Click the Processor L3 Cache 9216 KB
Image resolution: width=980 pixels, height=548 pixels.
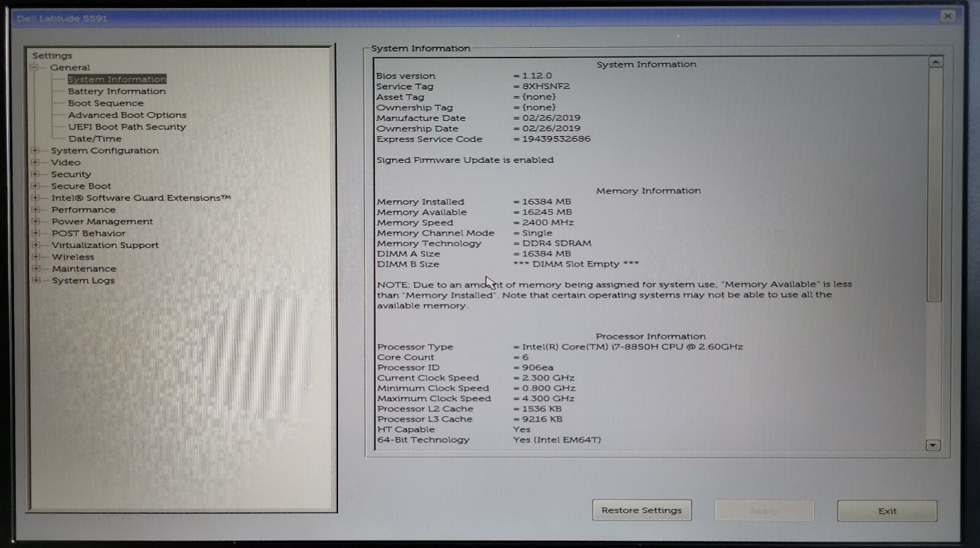tap(542, 419)
